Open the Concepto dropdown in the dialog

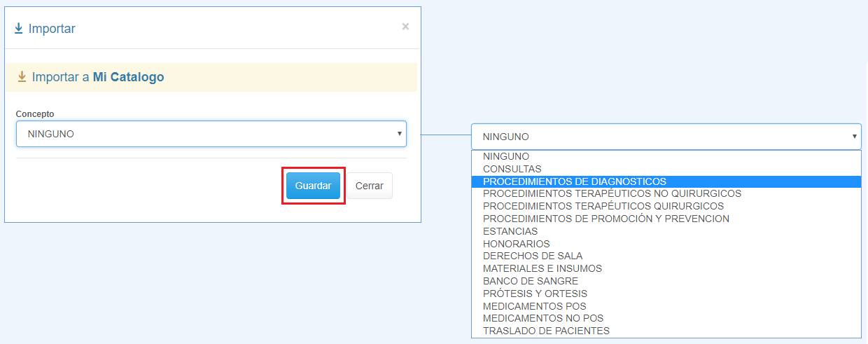coord(211,134)
